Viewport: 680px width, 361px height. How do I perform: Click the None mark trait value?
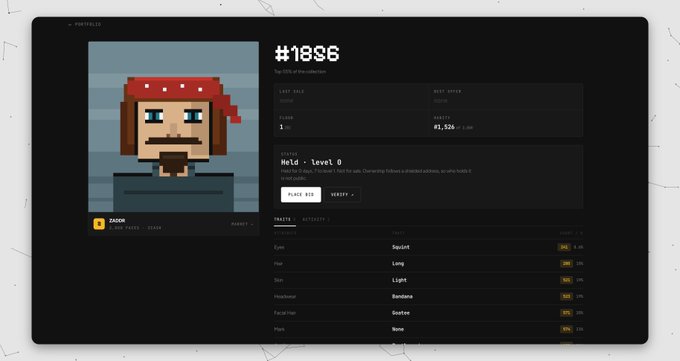pos(398,329)
